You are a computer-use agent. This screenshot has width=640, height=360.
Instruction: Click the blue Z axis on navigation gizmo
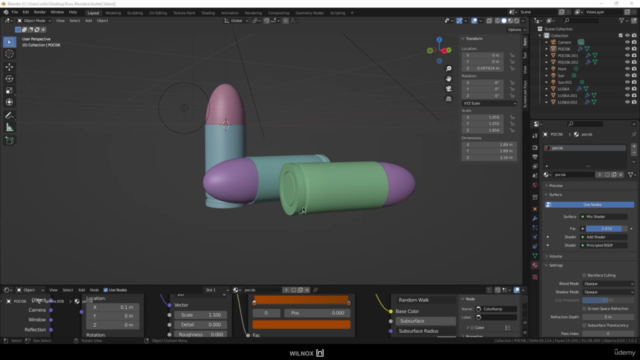(x=439, y=40)
